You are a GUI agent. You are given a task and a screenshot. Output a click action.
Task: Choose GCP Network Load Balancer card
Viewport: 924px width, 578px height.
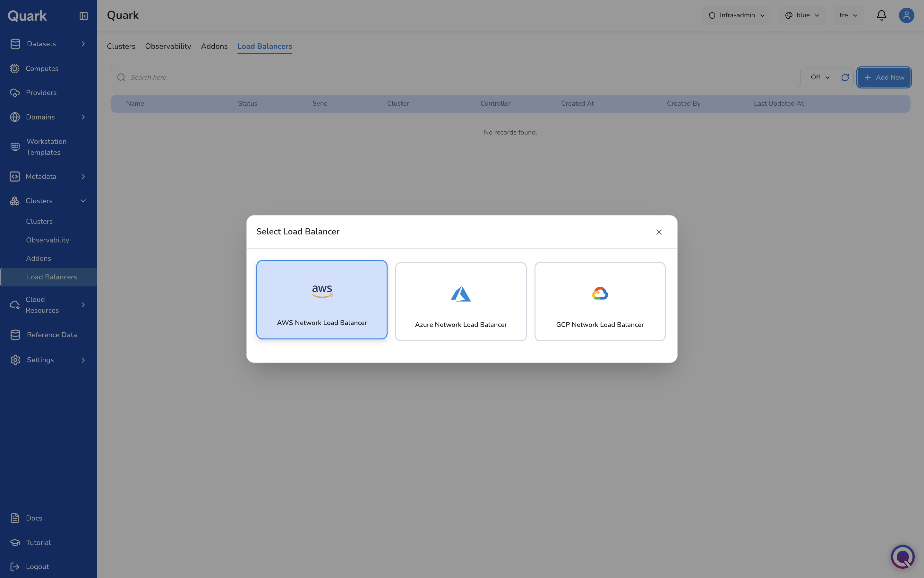[600, 302]
